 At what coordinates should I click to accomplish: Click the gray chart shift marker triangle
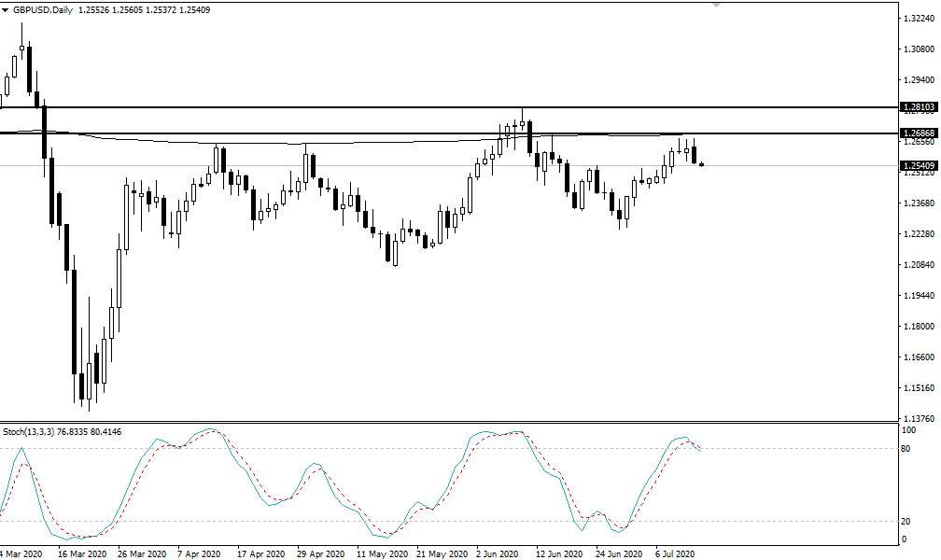[x=716, y=4]
